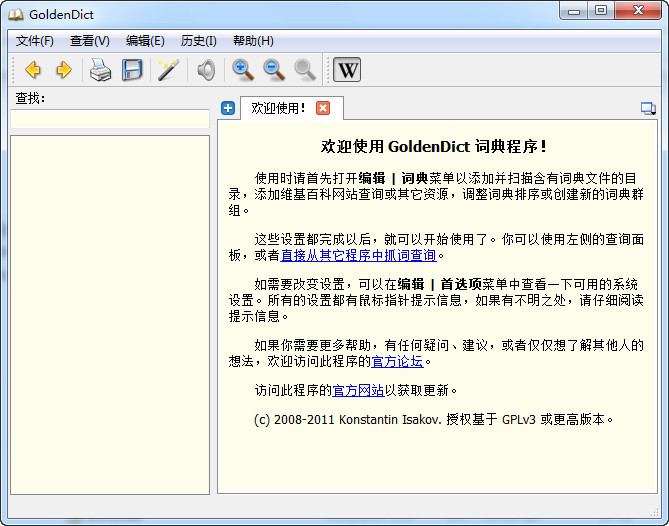Maximize the GoldenDict window
The height and width of the screenshot is (526, 669).
[x=601, y=10]
